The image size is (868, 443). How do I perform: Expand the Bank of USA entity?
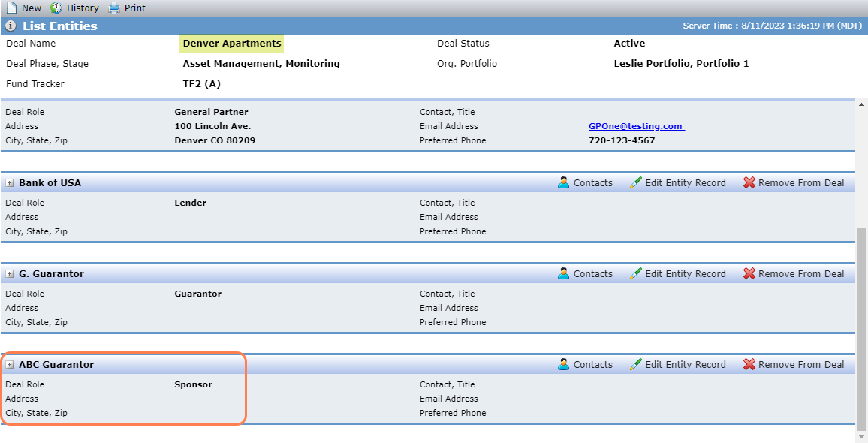(x=10, y=182)
